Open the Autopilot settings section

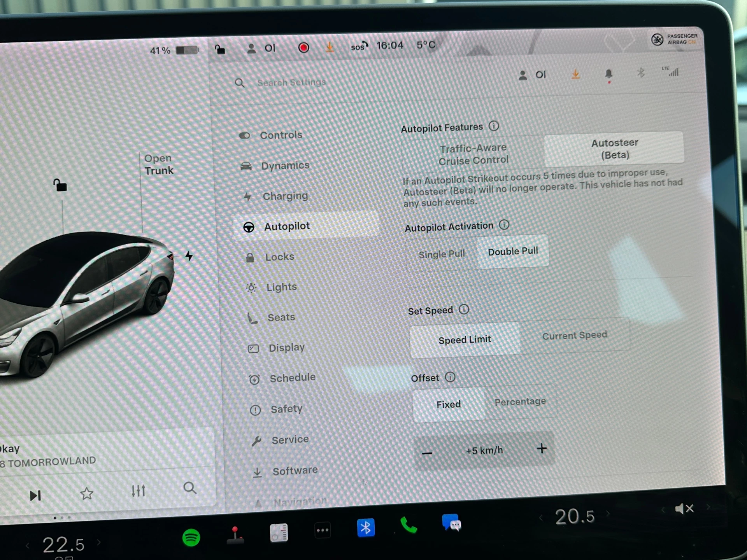coord(287,226)
